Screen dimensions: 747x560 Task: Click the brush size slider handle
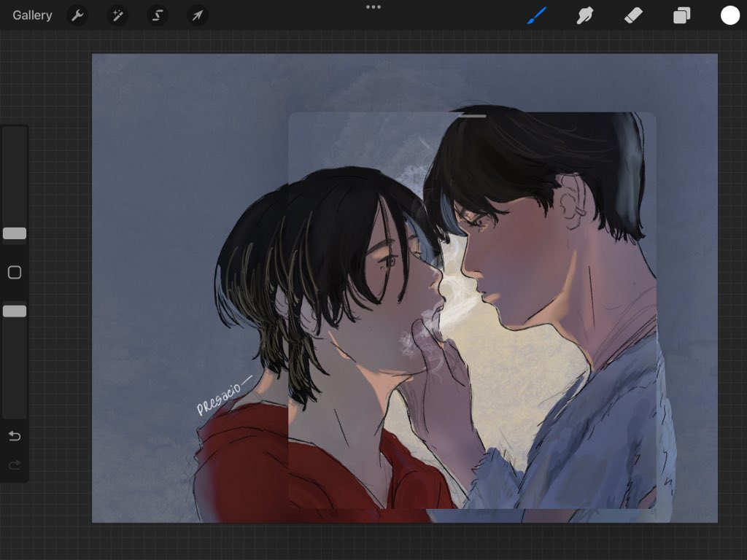pos(15,233)
